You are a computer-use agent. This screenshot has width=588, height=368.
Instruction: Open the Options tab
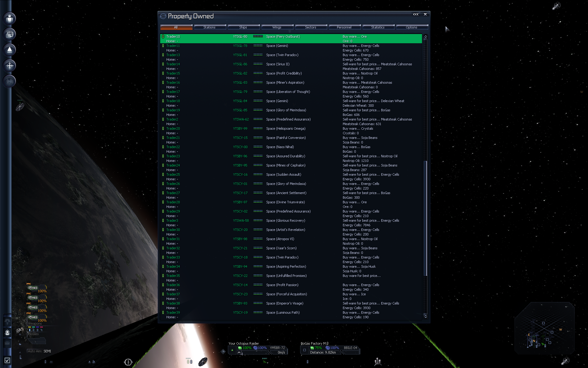(x=412, y=27)
